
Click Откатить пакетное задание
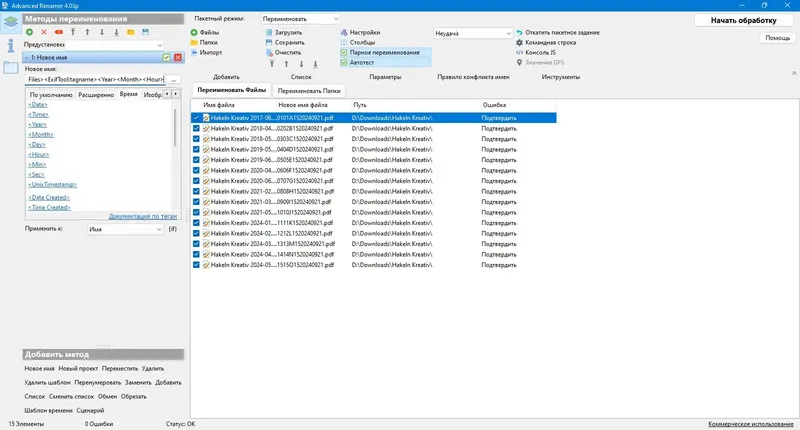pyautogui.click(x=558, y=33)
